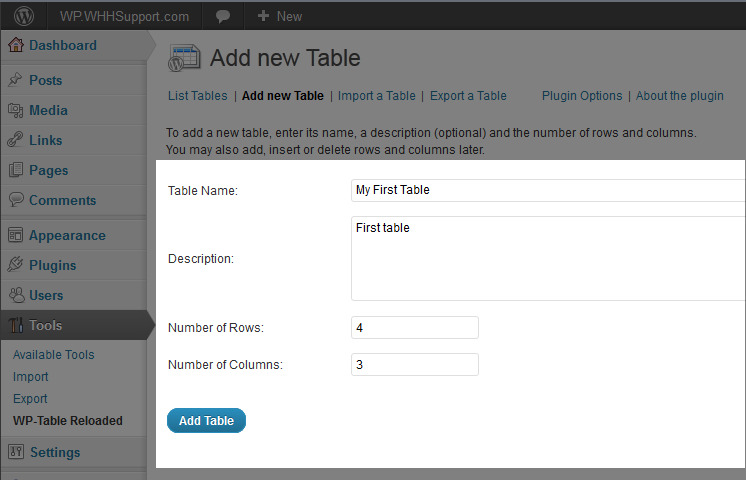Click the Links chain icon
This screenshot has width=746, height=480.
coord(16,141)
